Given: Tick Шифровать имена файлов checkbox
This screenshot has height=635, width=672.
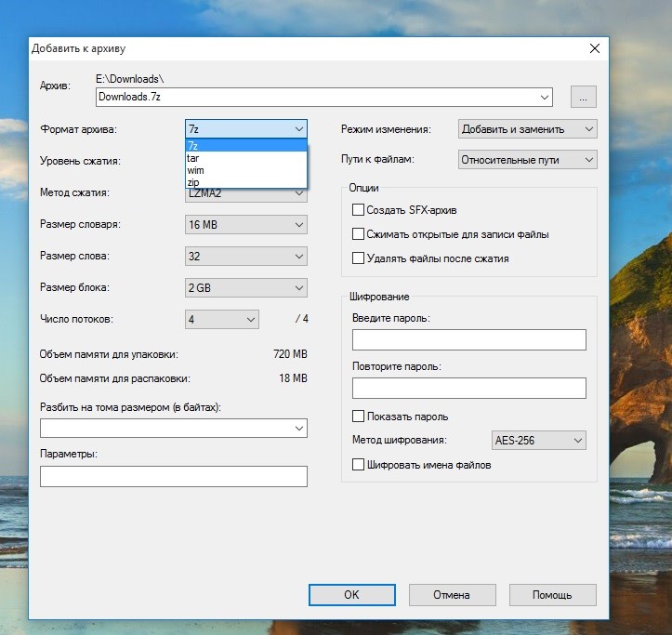Looking at the screenshot, I should click(x=359, y=465).
